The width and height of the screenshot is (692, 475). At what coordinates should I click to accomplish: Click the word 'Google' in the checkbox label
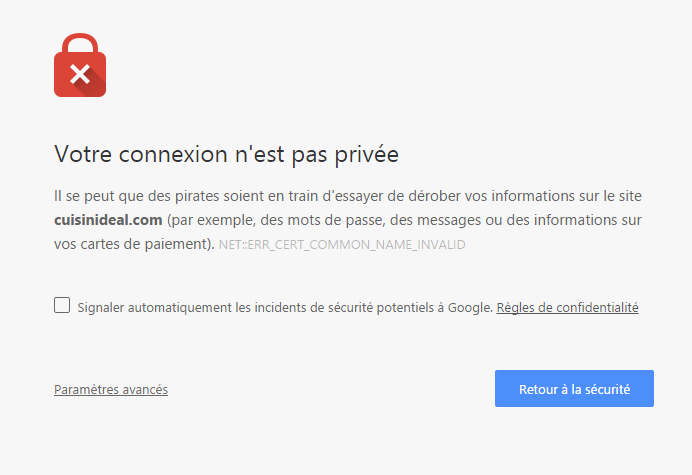coord(469,308)
